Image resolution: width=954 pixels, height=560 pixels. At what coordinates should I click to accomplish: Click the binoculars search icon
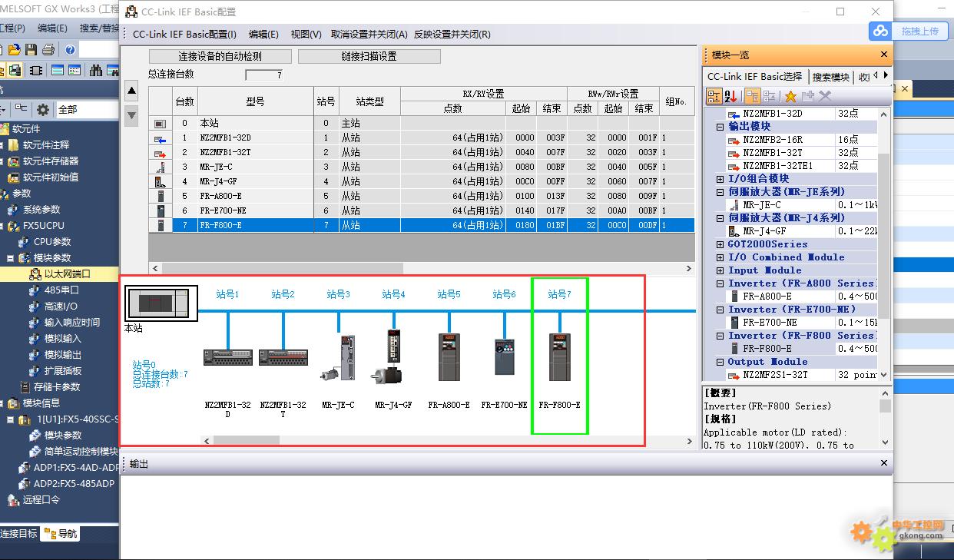(x=96, y=71)
